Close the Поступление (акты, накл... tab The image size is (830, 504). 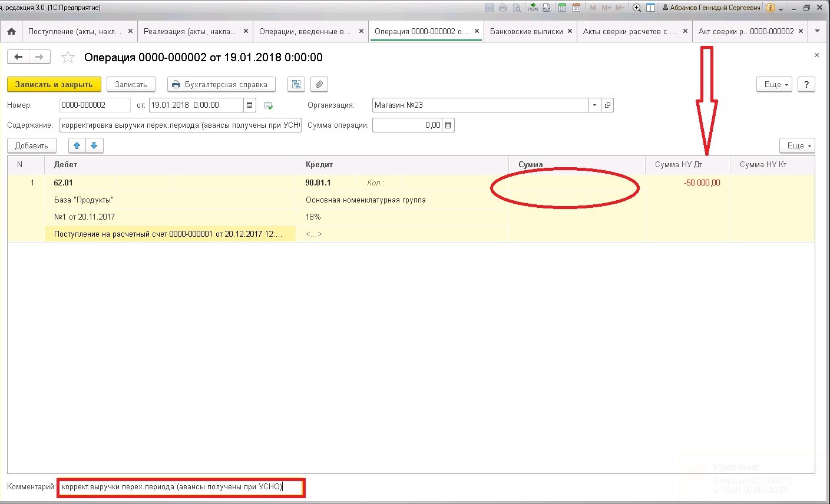131,31
